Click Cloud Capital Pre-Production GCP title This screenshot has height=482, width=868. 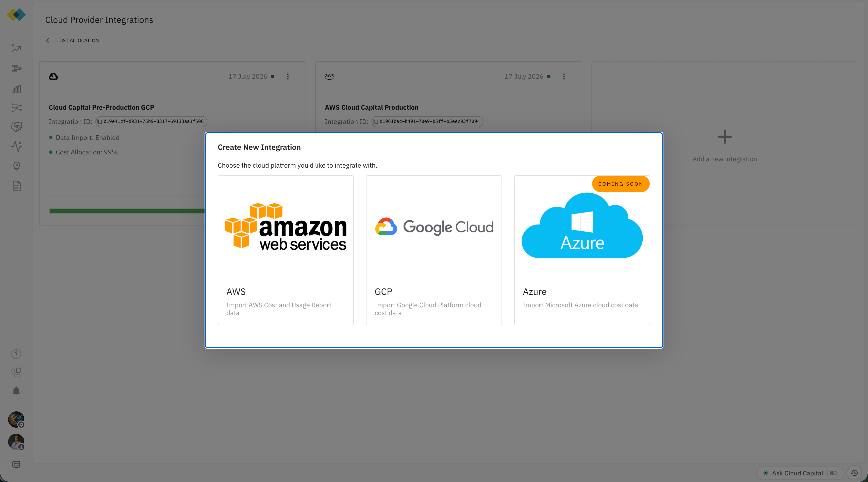102,107
